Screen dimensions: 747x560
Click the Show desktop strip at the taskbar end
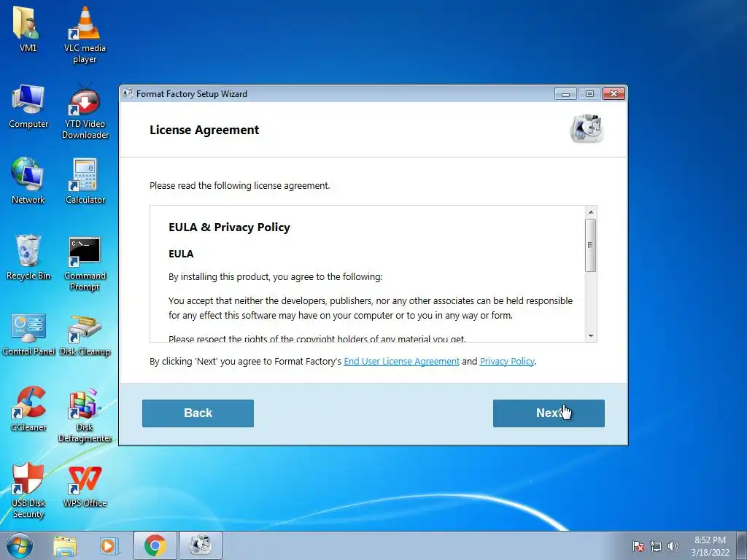point(742,545)
